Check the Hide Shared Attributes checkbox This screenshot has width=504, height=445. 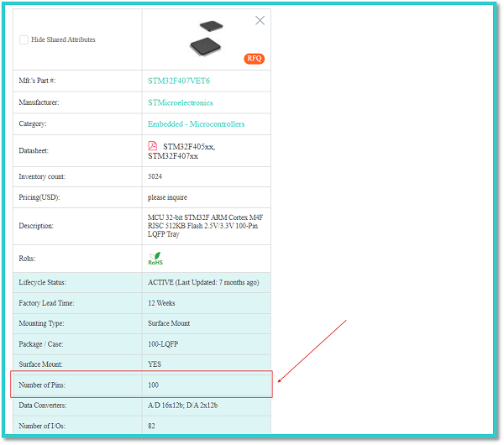coord(24,39)
